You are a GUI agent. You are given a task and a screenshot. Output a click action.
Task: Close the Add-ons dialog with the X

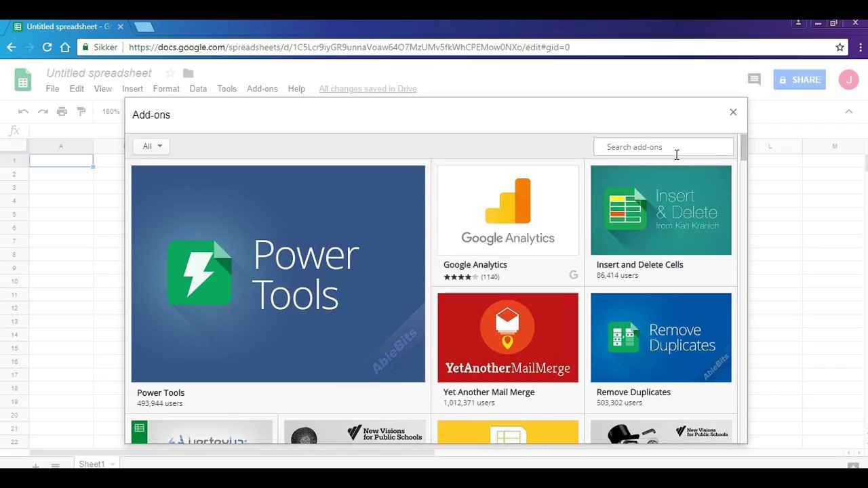(733, 112)
